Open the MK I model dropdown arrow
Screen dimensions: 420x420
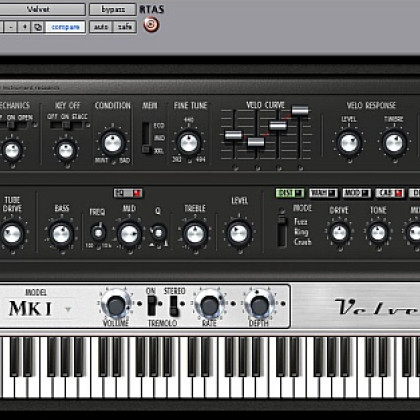click(68, 309)
